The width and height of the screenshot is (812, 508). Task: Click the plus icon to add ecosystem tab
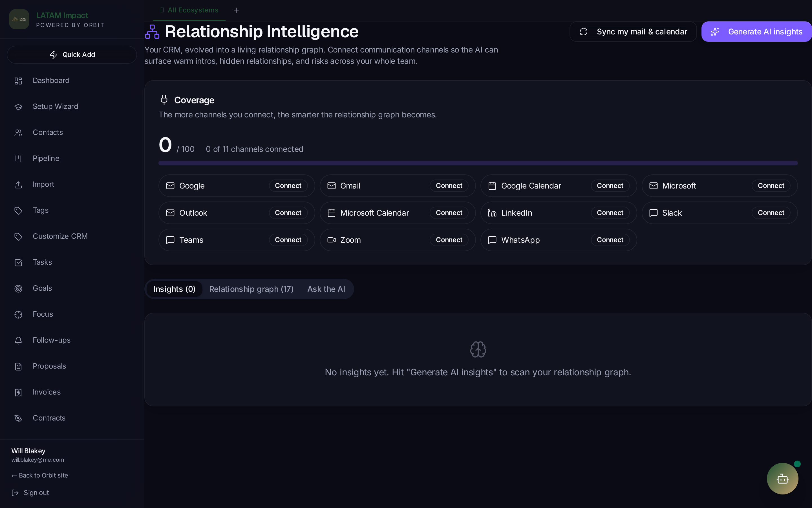[x=236, y=10]
